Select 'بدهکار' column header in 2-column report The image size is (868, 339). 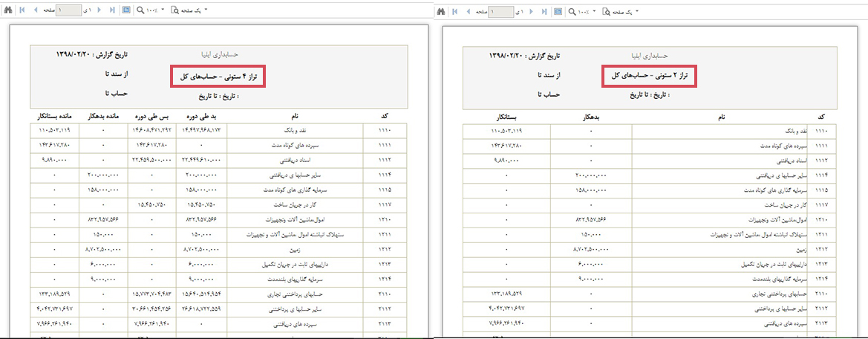[x=590, y=117]
